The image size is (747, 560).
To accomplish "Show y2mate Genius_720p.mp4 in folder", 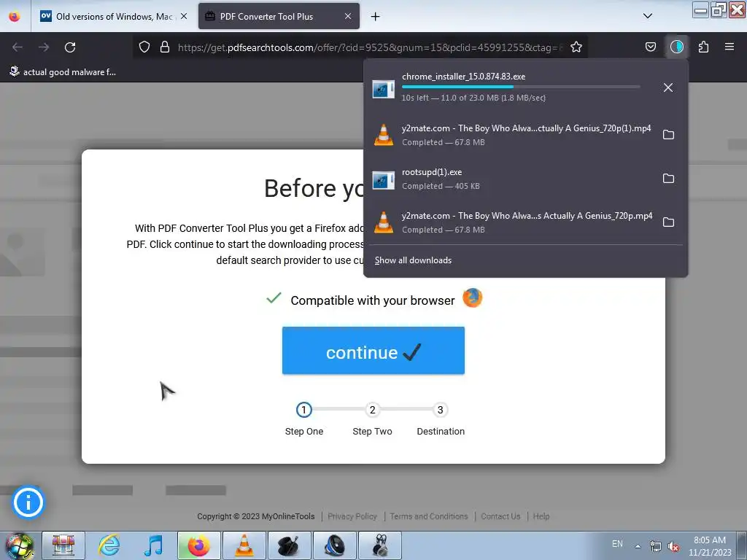I will coord(668,222).
